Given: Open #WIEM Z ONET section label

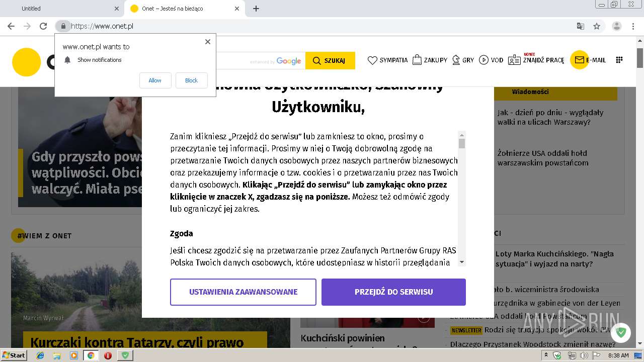Looking at the screenshot, I should (x=44, y=236).
